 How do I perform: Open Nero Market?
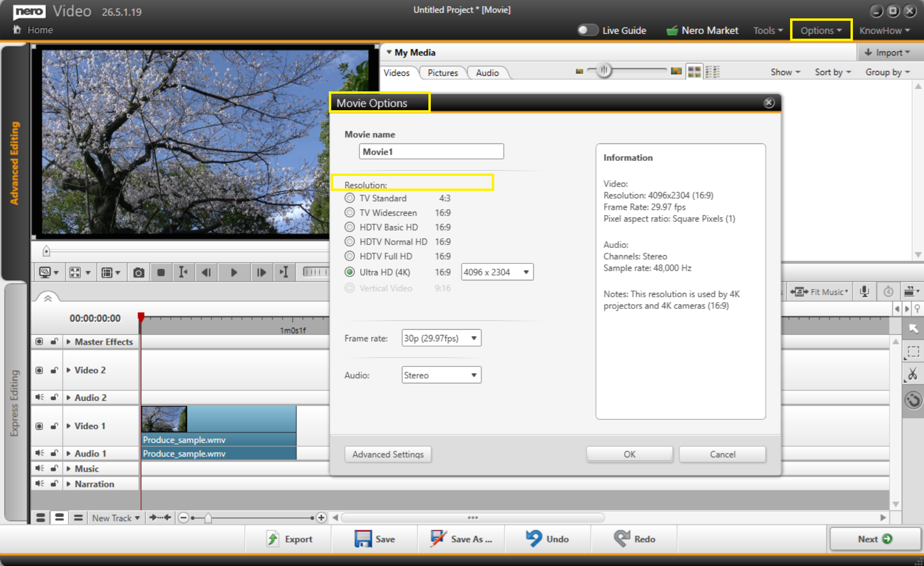tap(702, 30)
